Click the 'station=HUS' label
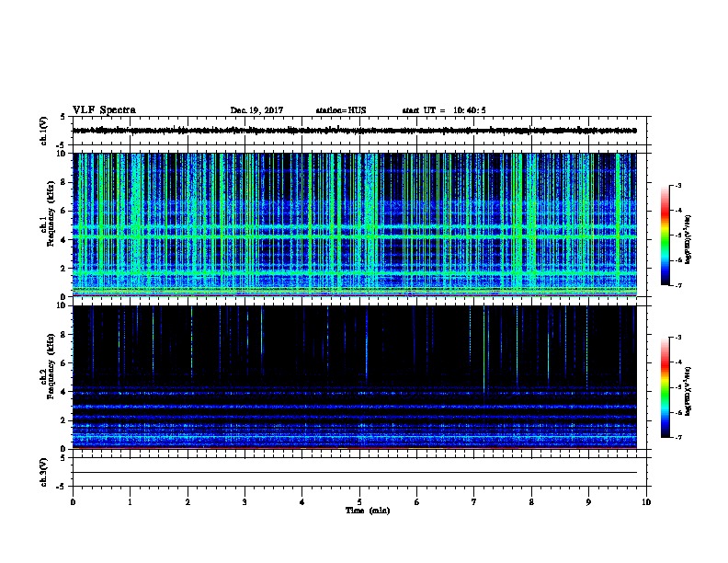 coord(341,110)
